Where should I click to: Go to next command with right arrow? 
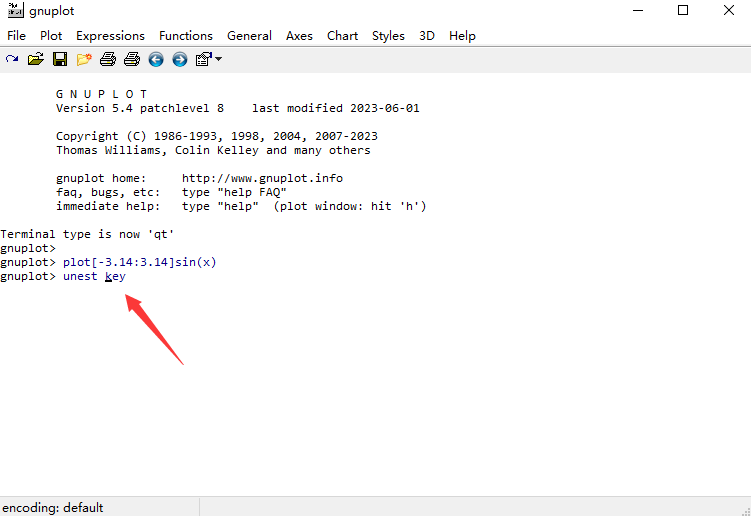click(180, 59)
